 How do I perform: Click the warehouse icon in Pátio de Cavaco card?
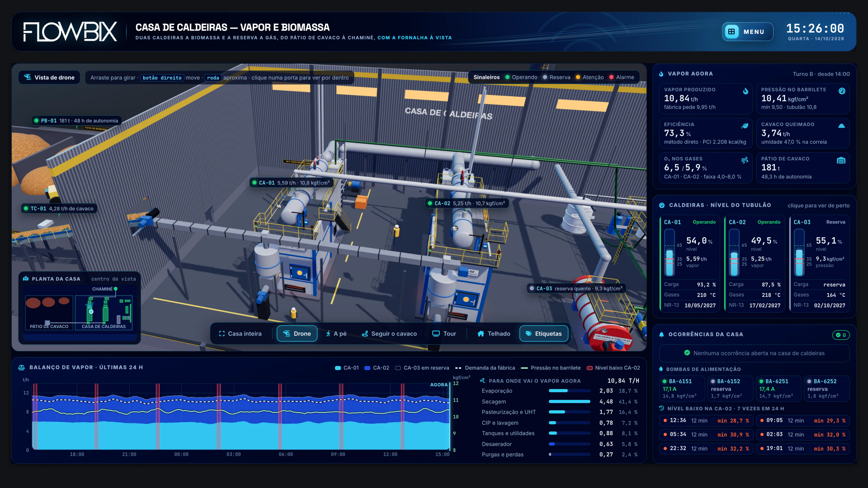[x=841, y=160]
